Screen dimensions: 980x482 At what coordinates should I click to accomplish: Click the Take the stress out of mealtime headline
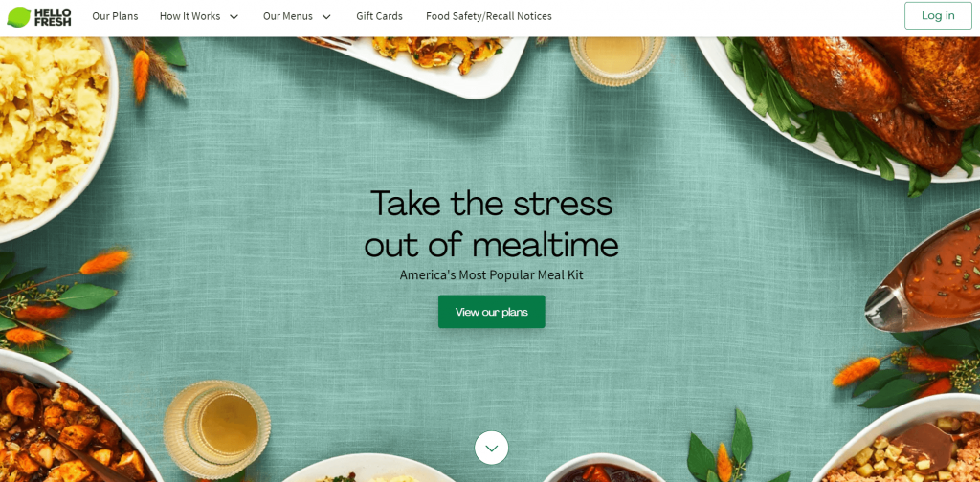pos(491,224)
